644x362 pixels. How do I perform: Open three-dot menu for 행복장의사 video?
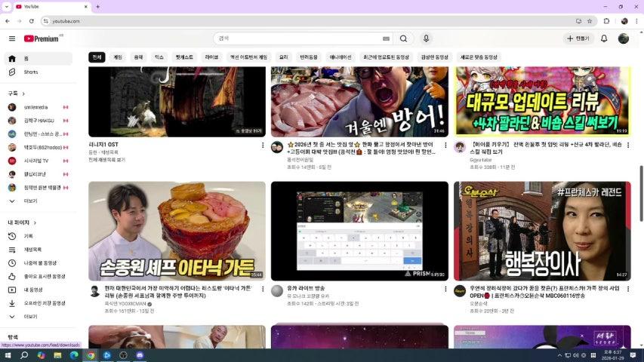tap(628, 289)
